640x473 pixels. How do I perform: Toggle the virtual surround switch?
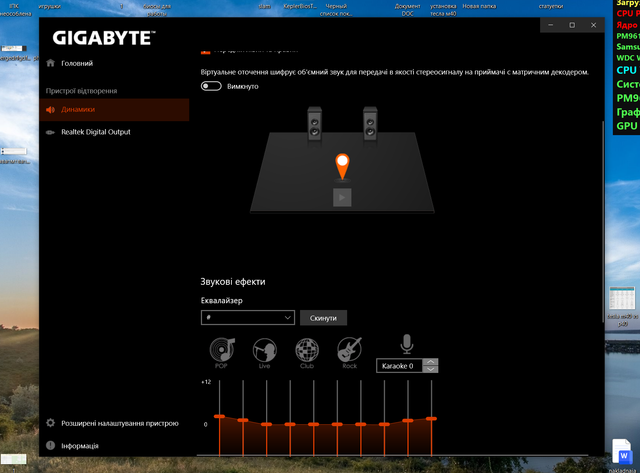pyautogui.click(x=211, y=86)
